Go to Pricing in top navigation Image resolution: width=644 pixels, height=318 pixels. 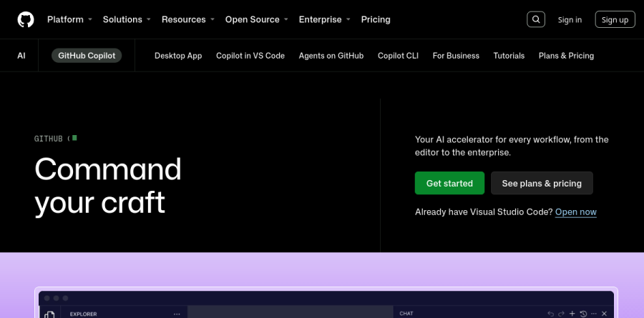(x=376, y=19)
